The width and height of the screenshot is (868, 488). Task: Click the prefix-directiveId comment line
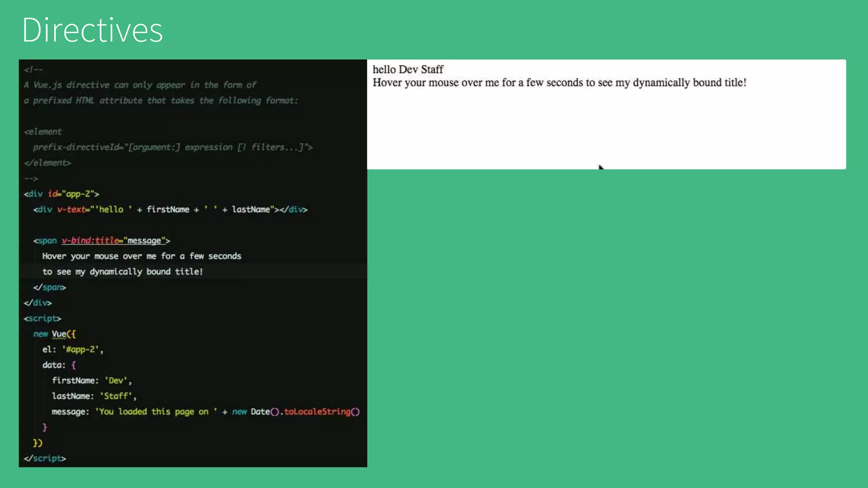[172, 147]
